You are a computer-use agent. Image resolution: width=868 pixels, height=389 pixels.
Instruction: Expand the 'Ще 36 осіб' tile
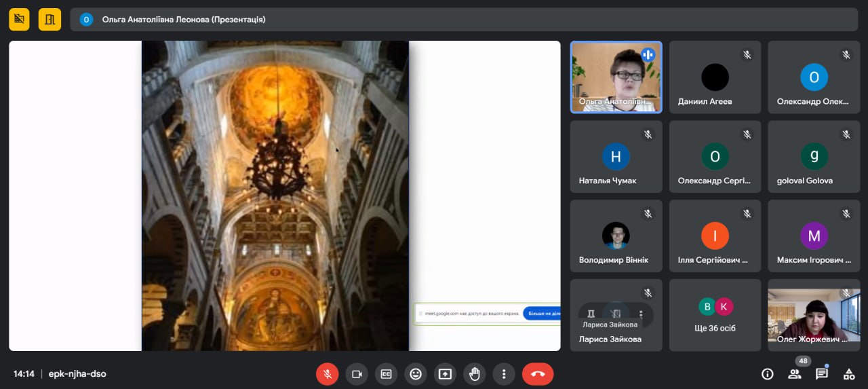(x=715, y=315)
